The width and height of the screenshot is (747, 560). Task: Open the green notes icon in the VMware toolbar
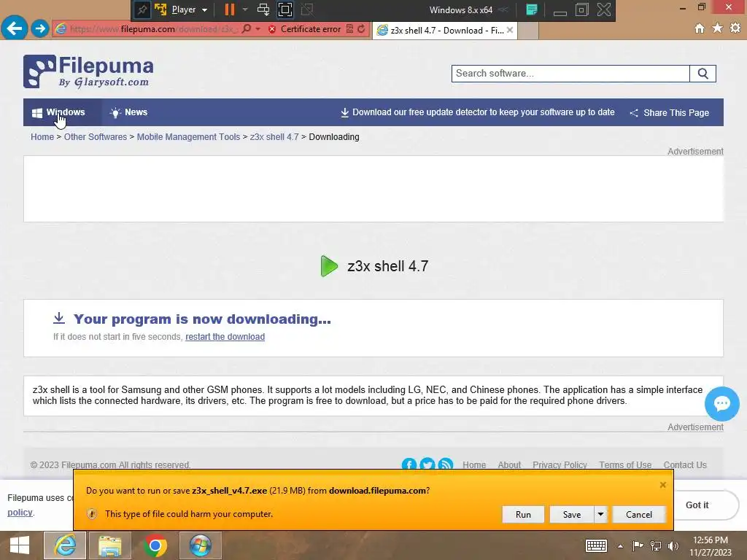click(x=532, y=9)
